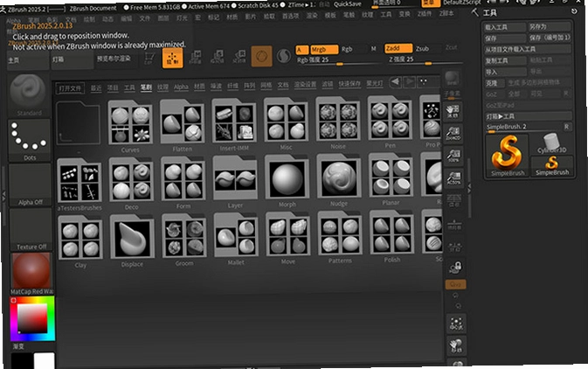Click the AC50% half-size icon

point(453,178)
